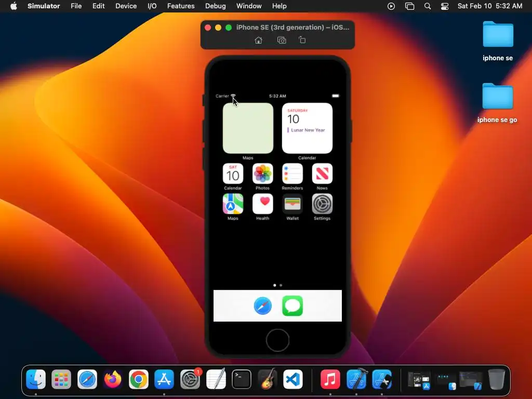Open Launchpad from the Dock

click(61, 379)
